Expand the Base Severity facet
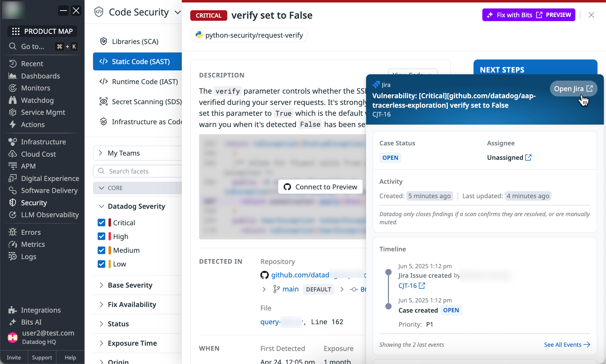 (101, 285)
